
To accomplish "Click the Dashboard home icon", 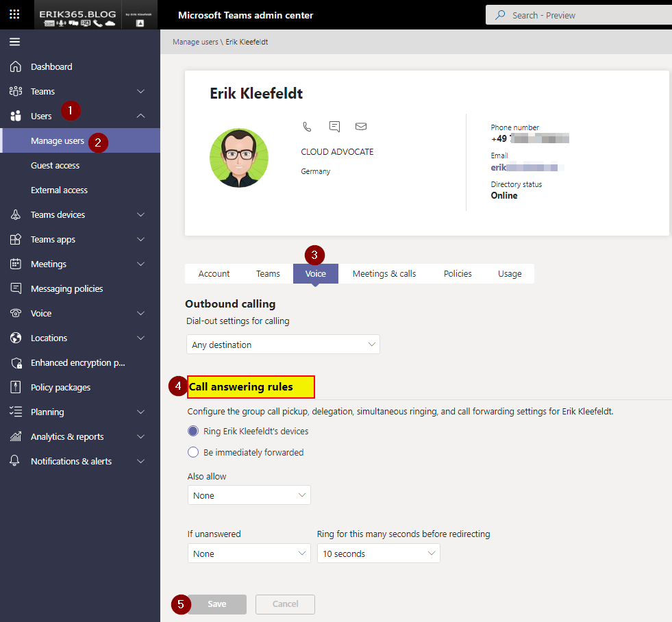I will pyautogui.click(x=15, y=66).
